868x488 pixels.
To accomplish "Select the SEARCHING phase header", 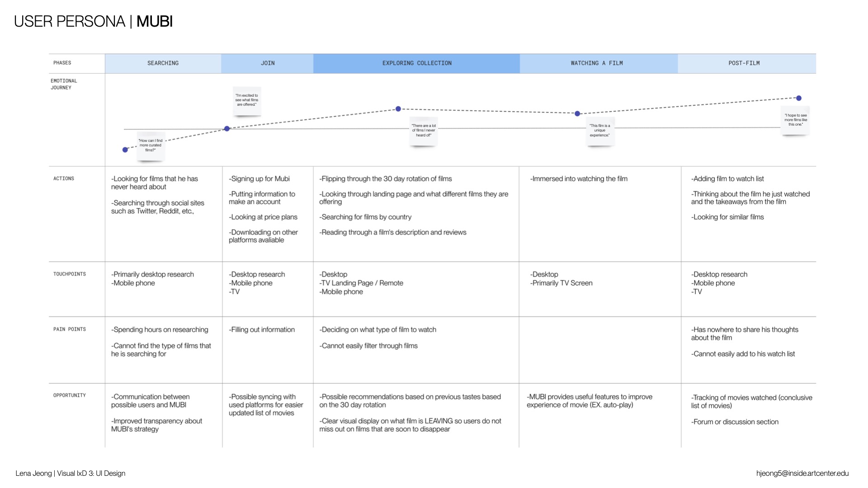I will click(163, 63).
